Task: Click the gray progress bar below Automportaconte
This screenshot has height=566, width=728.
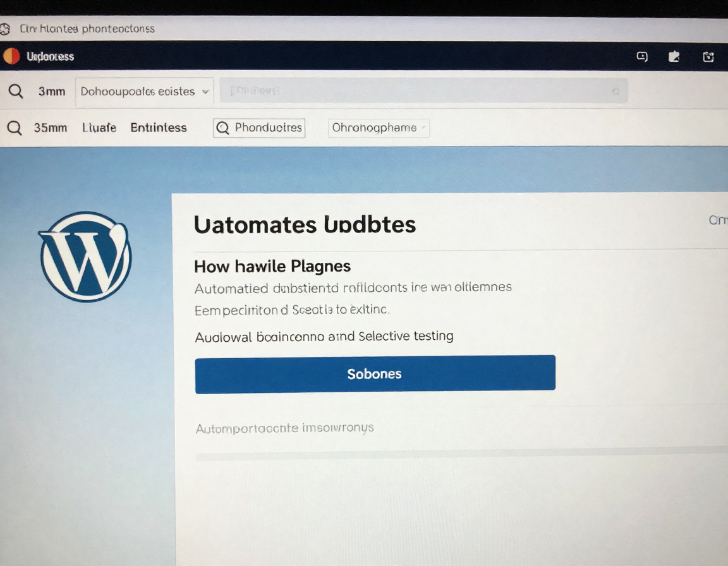Action: click(461, 454)
